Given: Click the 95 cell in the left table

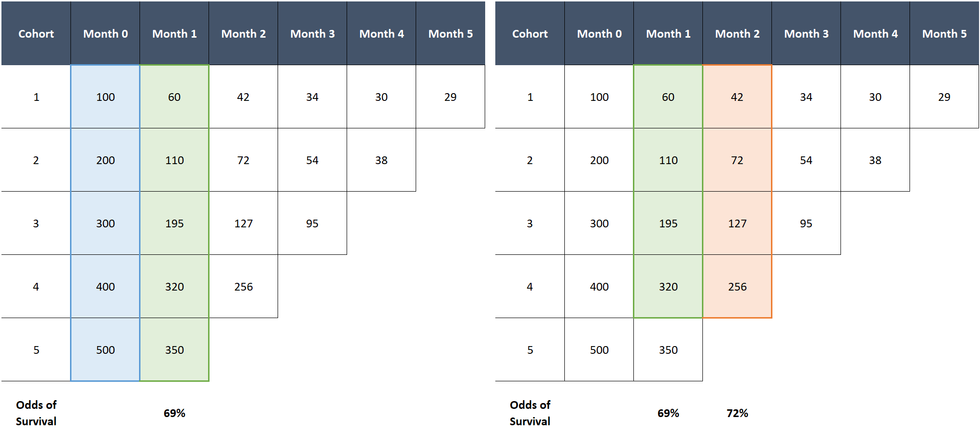Looking at the screenshot, I should (312, 223).
